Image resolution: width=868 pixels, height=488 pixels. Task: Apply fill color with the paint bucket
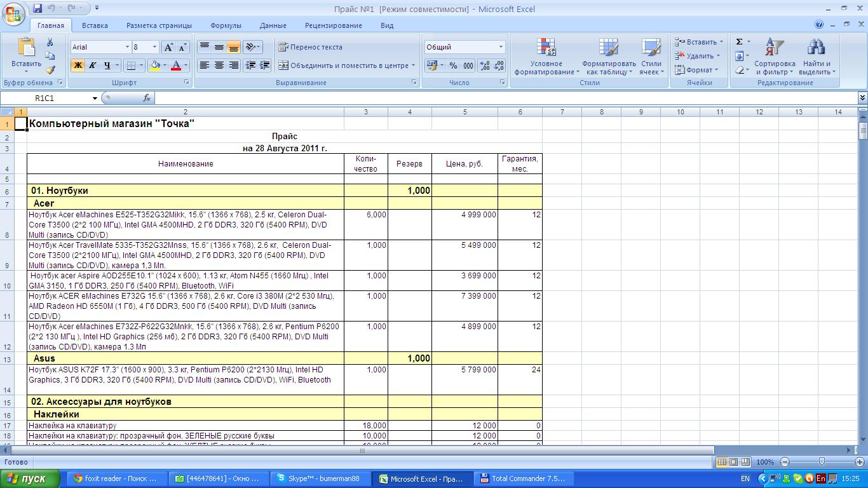click(x=154, y=65)
